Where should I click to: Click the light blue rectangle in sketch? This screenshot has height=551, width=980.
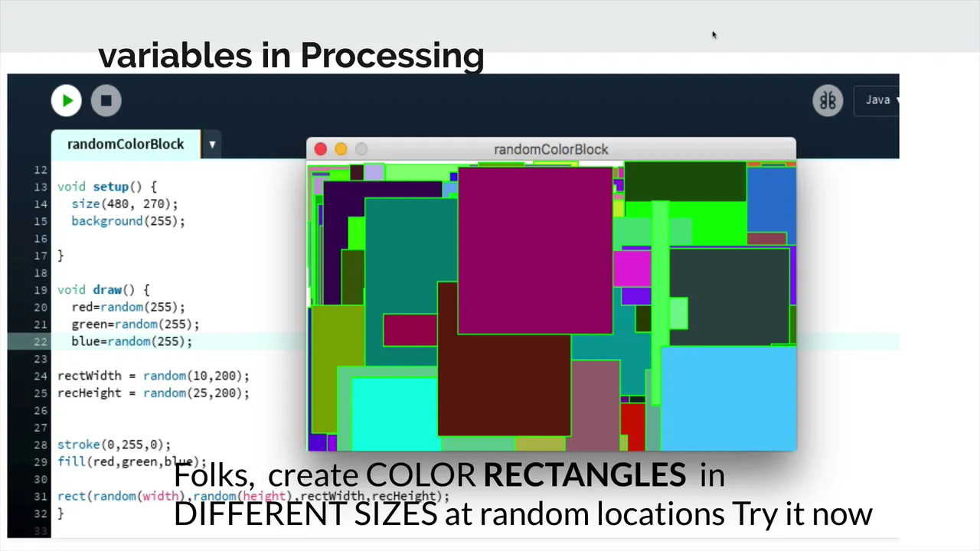click(727, 398)
